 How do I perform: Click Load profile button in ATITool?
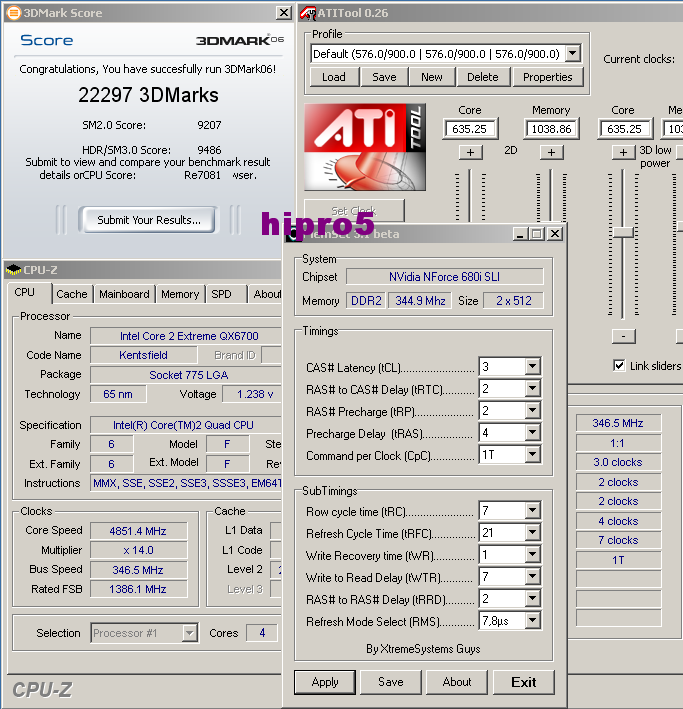[334, 77]
